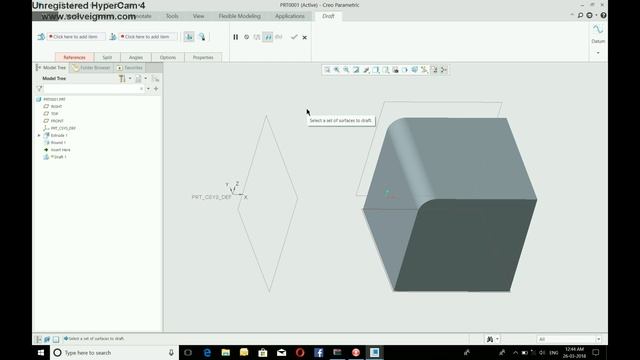Open the Options panel tab
The image size is (640, 360).
(x=168, y=58)
